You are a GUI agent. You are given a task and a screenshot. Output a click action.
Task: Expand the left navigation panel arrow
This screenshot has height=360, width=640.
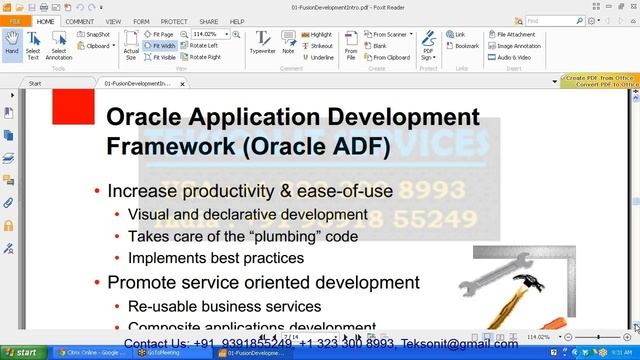click(12, 95)
